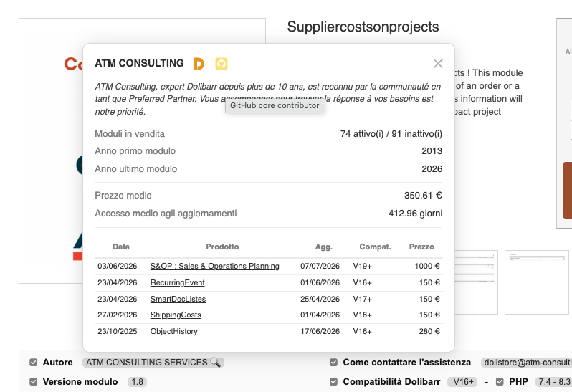Toggle the Autore checkbox
Viewport: 572px width, 392px height.
pos(34,362)
